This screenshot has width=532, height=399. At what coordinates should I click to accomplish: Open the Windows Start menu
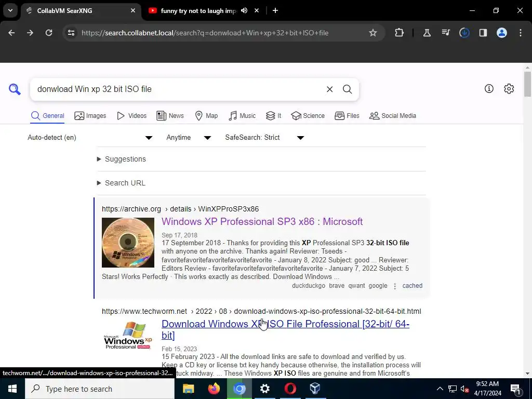pyautogui.click(x=12, y=389)
